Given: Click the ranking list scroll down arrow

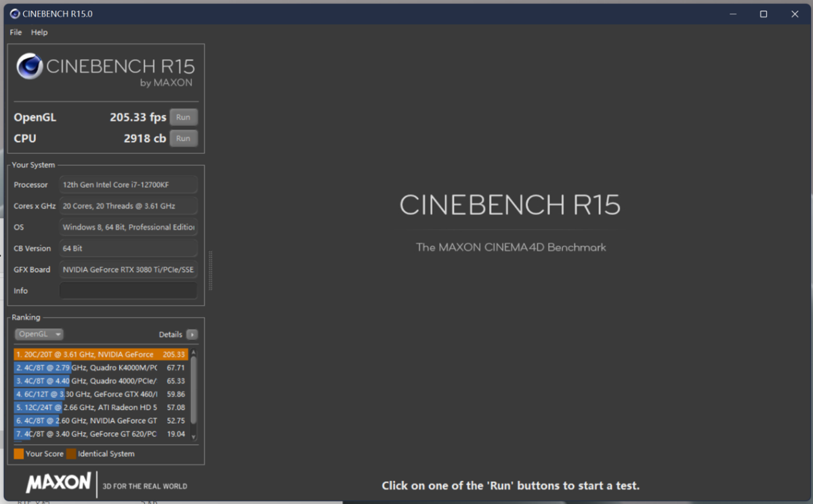Looking at the screenshot, I should pyautogui.click(x=194, y=437).
